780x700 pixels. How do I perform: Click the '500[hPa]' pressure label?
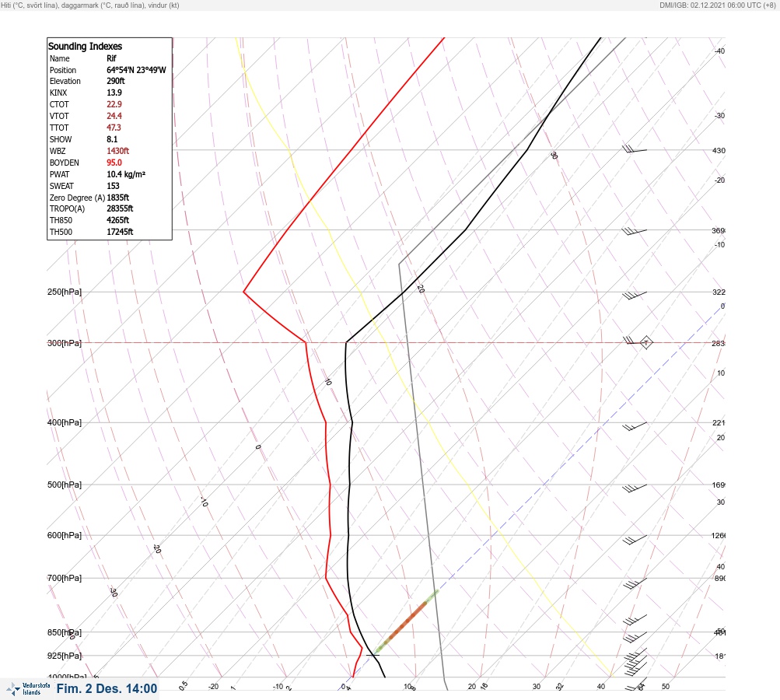pyautogui.click(x=65, y=485)
